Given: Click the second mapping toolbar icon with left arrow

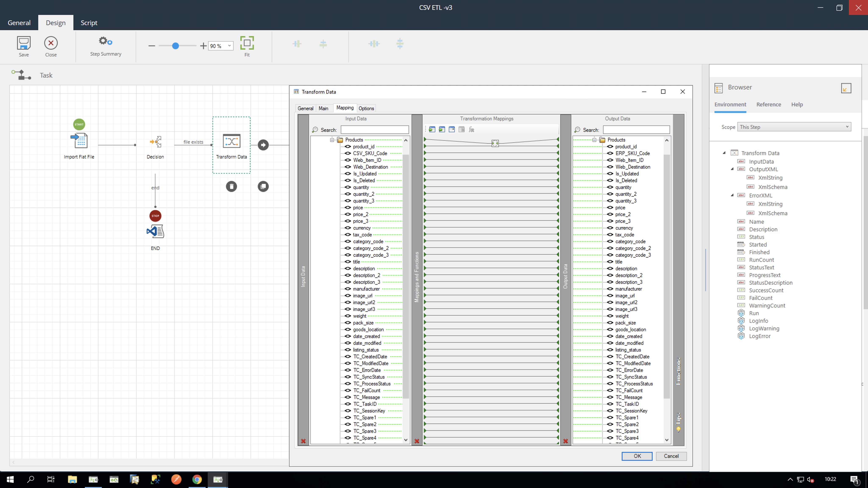Looking at the screenshot, I should point(442,129).
